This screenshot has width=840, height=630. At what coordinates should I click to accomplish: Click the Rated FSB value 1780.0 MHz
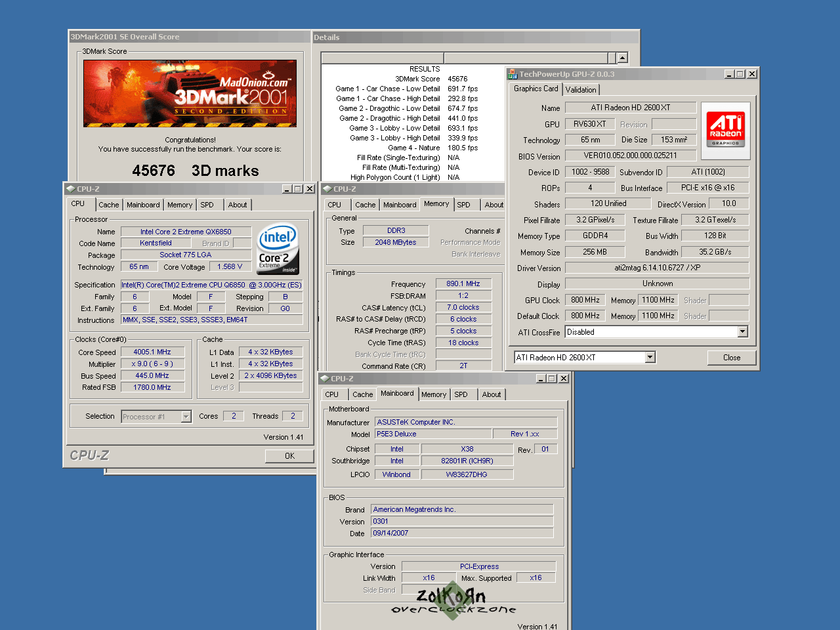(152, 388)
